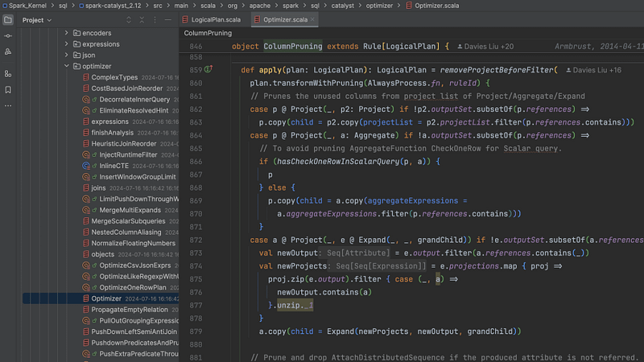The image size is (644, 362).
Task: Open InjectRuntimeFilter file
Action: pos(128,154)
